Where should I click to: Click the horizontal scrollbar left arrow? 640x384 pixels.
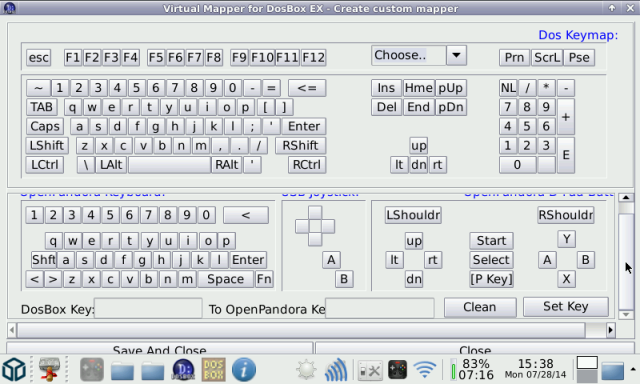(12, 330)
